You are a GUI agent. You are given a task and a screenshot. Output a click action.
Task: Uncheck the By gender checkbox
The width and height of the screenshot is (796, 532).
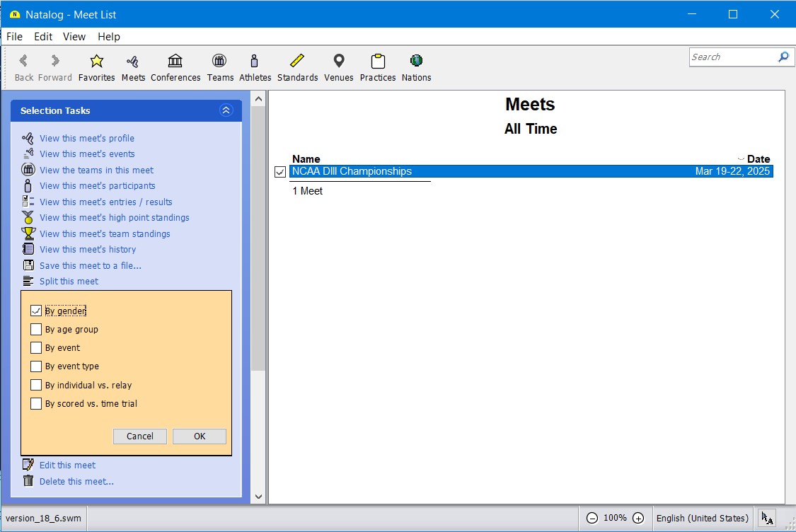36,311
